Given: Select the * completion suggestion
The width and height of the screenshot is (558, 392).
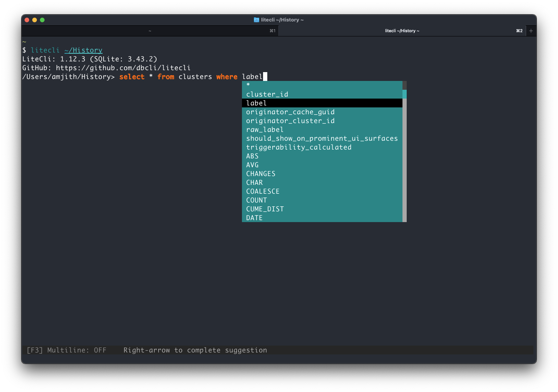Looking at the screenshot, I should point(322,85).
